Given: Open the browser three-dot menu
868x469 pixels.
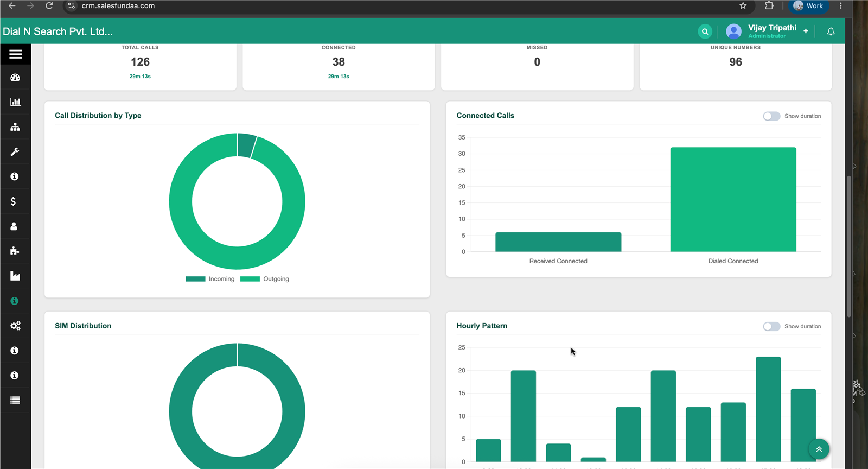Looking at the screenshot, I should click(x=841, y=5).
